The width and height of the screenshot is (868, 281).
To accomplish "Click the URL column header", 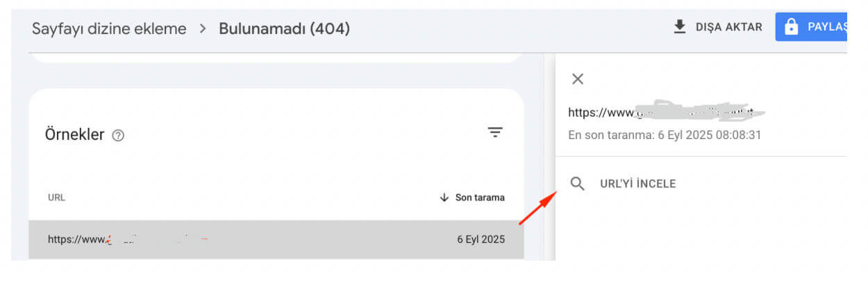I will (x=57, y=198).
